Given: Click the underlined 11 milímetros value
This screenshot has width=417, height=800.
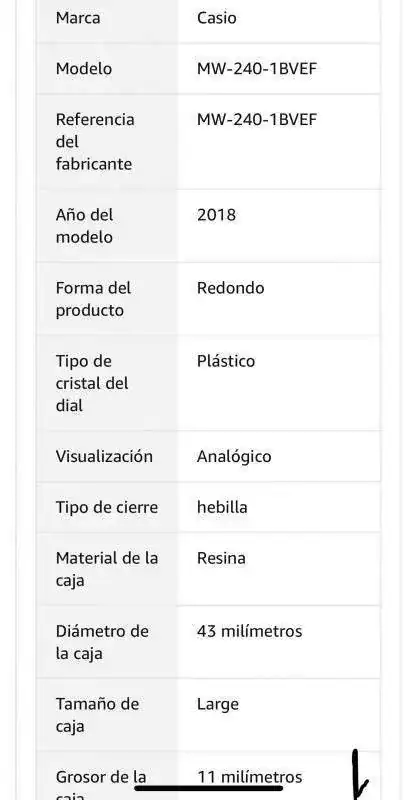Looking at the screenshot, I should (250, 778).
